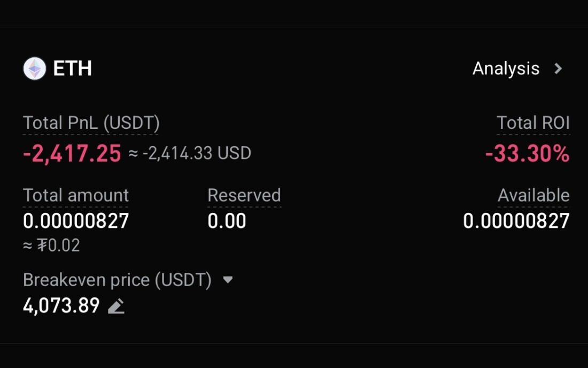This screenshot has height=368, width=588.
Task: Click the Reserved 0.00 value
Action: (227, 221)
